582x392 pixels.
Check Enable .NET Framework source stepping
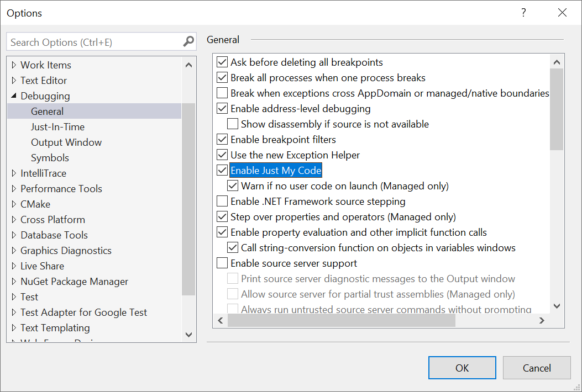pos(222,201)
